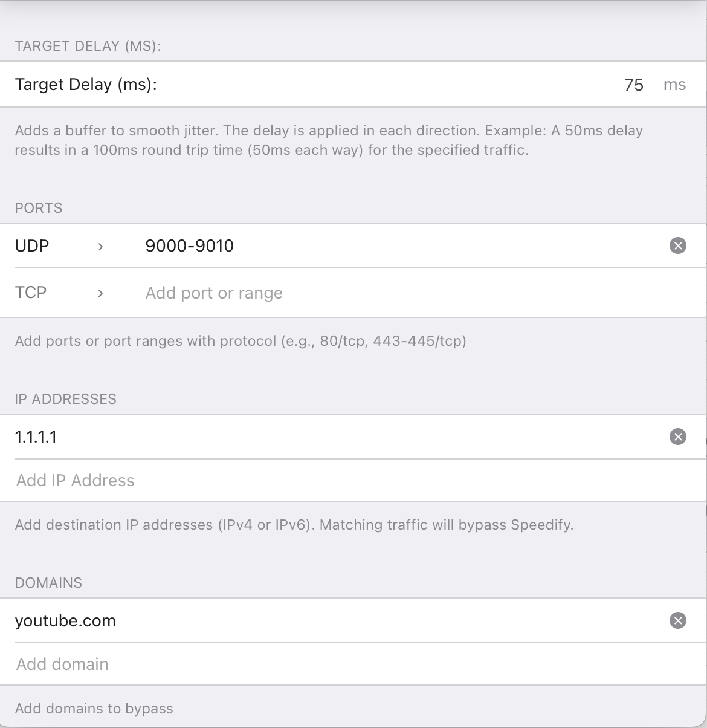Viewport: 707px width, 728px height.
Task: Open the TCP protocol selector label
Action: [x=31, y=293]
